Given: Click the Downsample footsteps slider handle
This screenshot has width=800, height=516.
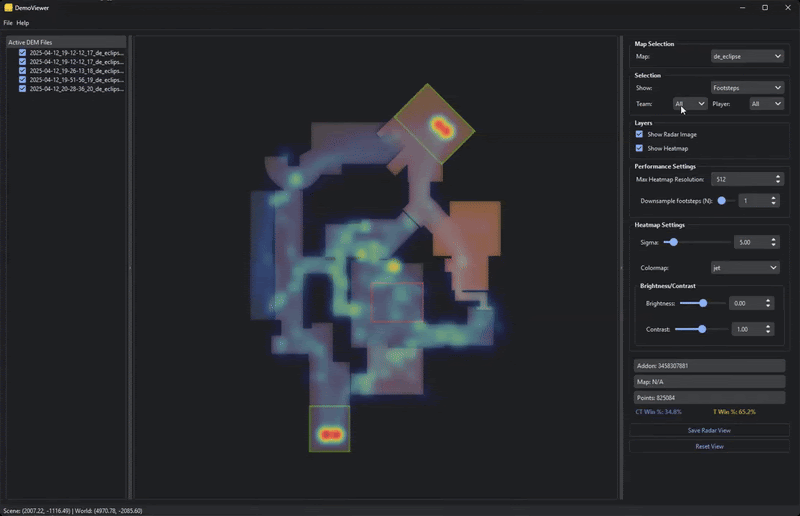Looking at the screenshot, I should [x=721, y=201].
